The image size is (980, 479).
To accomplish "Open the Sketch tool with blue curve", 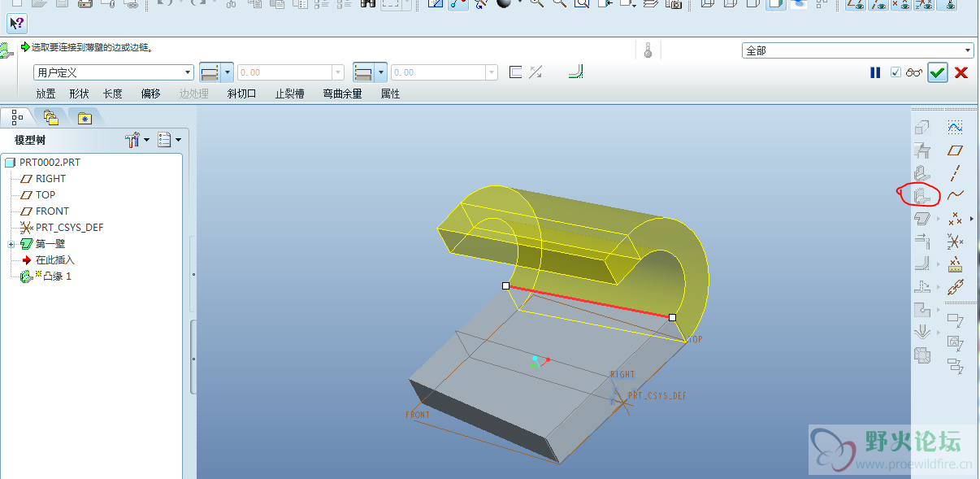I will [956, 128].
